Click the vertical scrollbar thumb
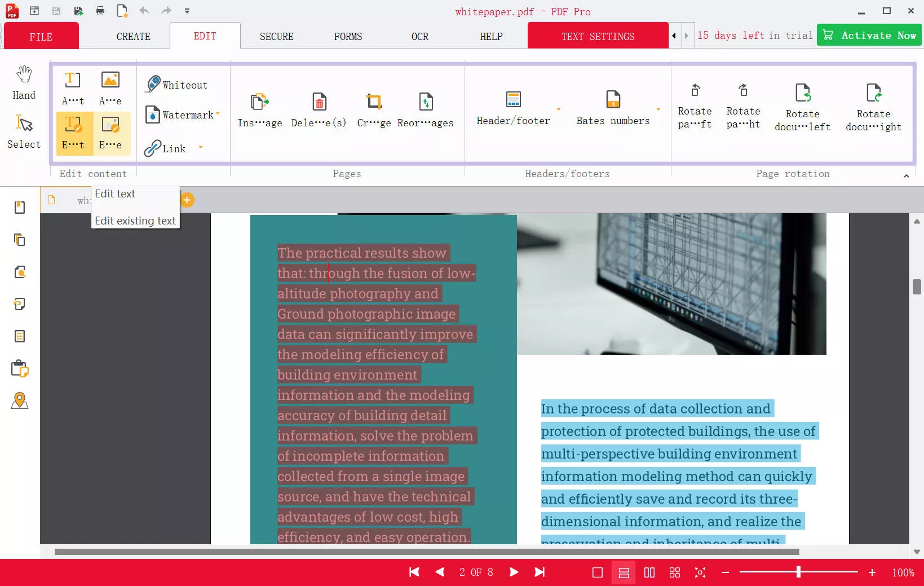This screenshot has height=586, width=924. (x=917, y=287)
